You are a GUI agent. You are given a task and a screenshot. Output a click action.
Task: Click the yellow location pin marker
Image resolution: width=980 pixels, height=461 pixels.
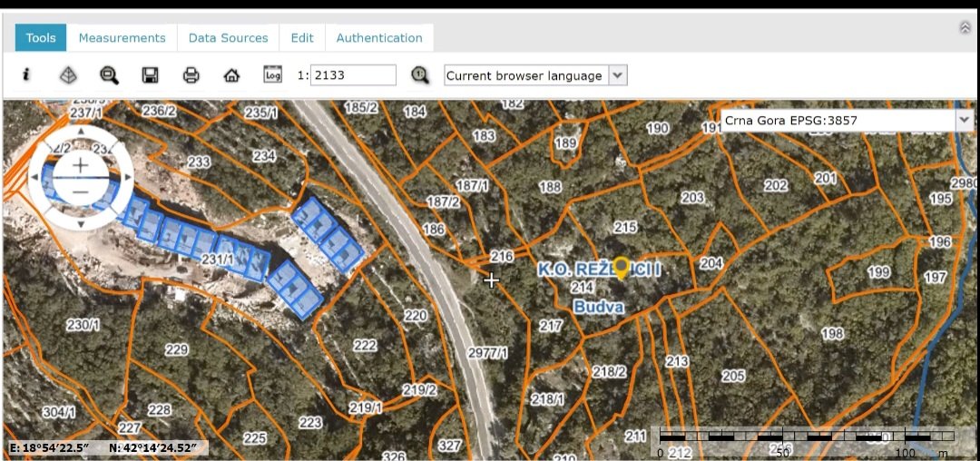coord(622,267)
